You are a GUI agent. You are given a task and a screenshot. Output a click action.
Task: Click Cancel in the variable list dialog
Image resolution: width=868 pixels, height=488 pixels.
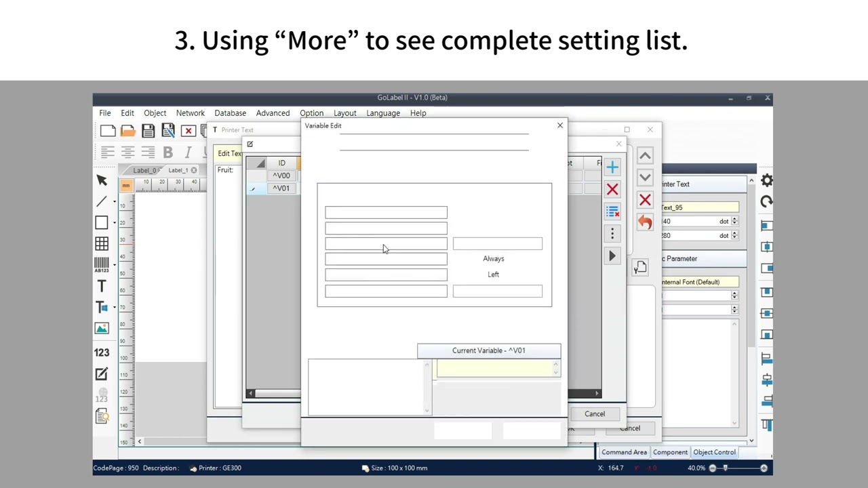[595, 414]
